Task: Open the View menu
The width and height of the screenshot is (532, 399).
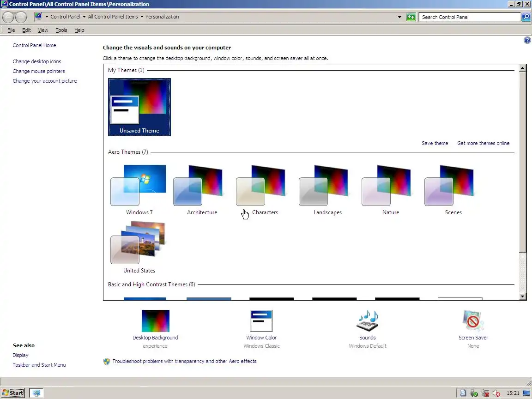Action: click(43, 30)
